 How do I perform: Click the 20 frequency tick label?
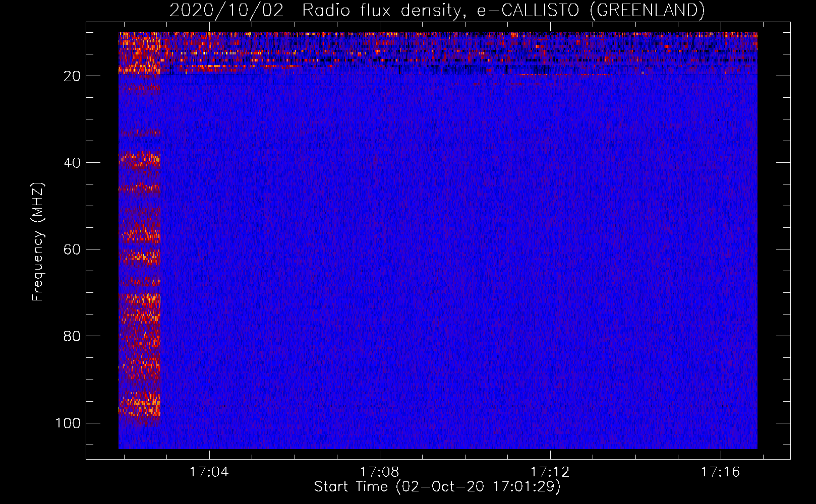point(72,76)
